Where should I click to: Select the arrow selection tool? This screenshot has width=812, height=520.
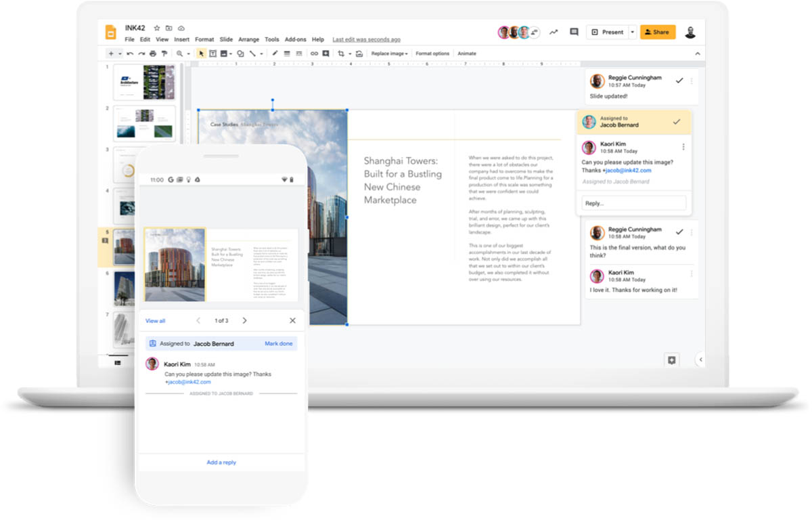pos(202,53)
